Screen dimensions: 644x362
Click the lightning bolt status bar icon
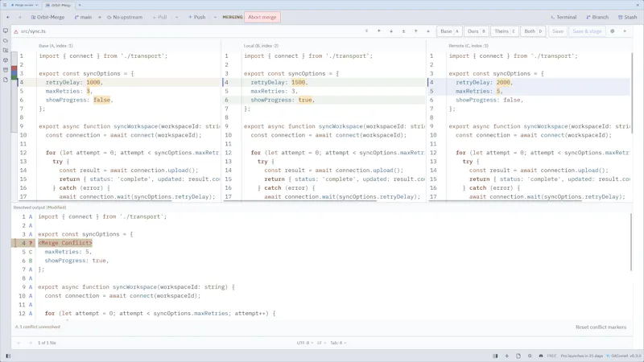(507, 356)
